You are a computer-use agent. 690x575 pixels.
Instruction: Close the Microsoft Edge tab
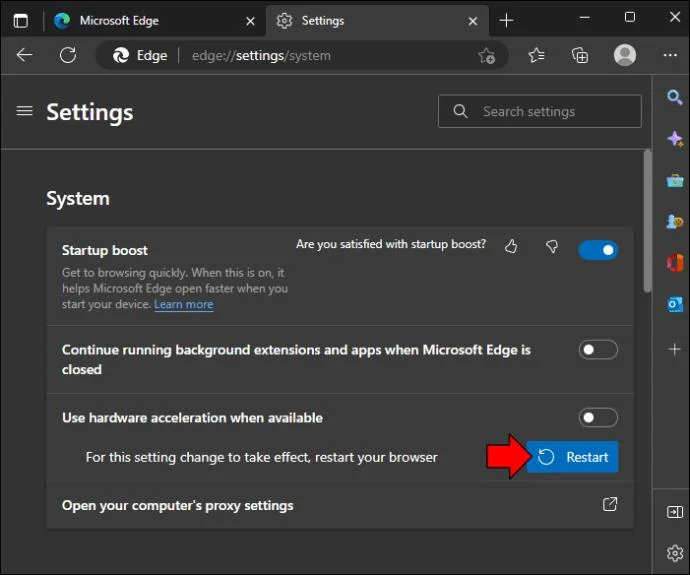click(x=250, y=21)
